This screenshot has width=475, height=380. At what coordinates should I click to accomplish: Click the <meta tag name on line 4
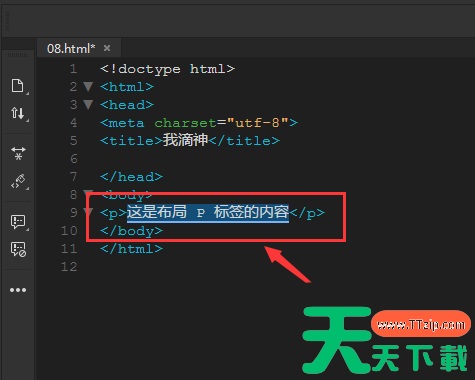coord(122,123)
